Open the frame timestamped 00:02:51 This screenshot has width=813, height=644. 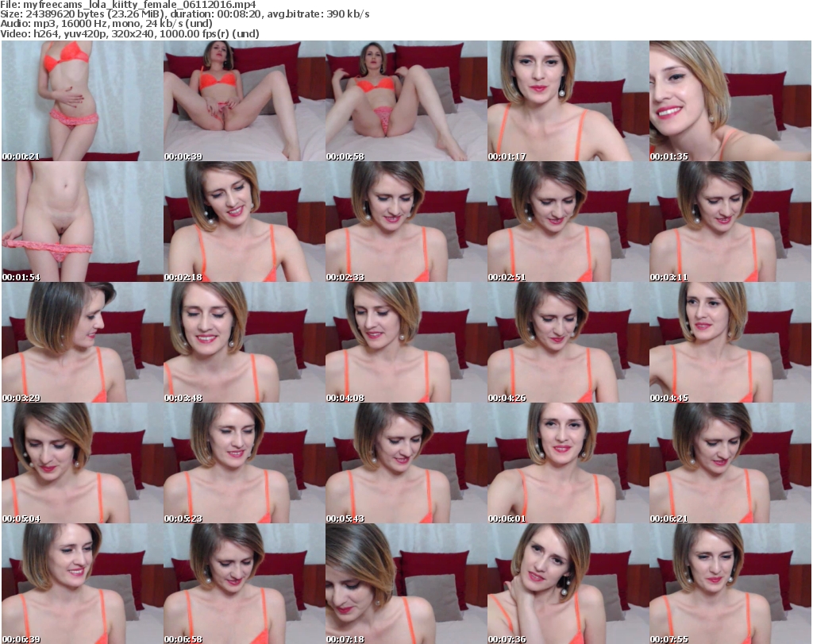[x=568, y=222]
